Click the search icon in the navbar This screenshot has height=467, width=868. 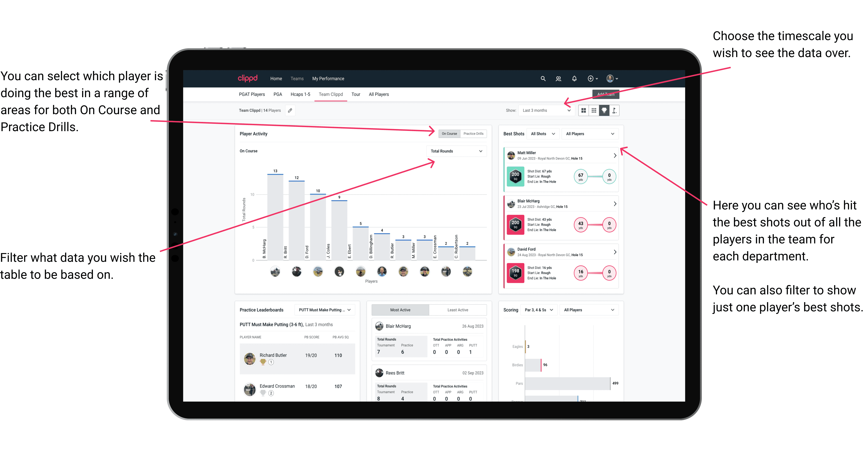[x=543, y=79]
